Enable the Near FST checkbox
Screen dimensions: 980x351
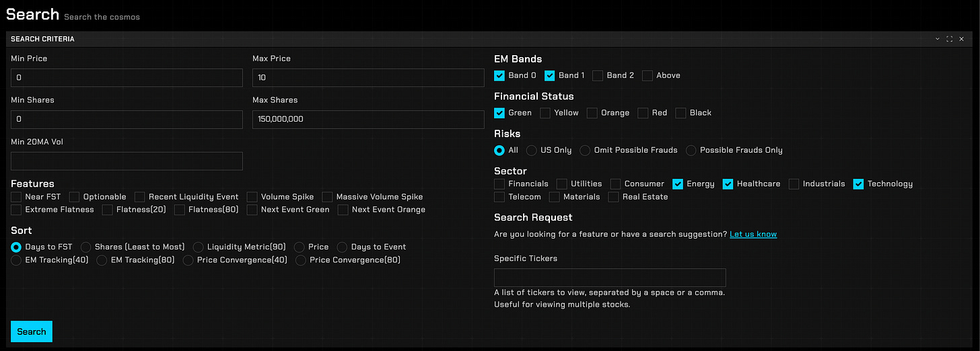(x=16, y=197)
